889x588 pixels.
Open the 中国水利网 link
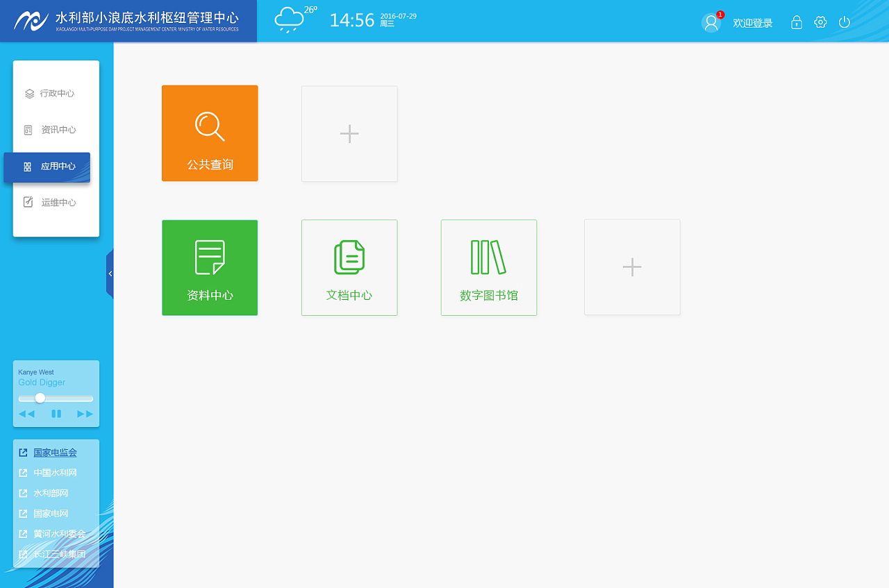point(56,473)
